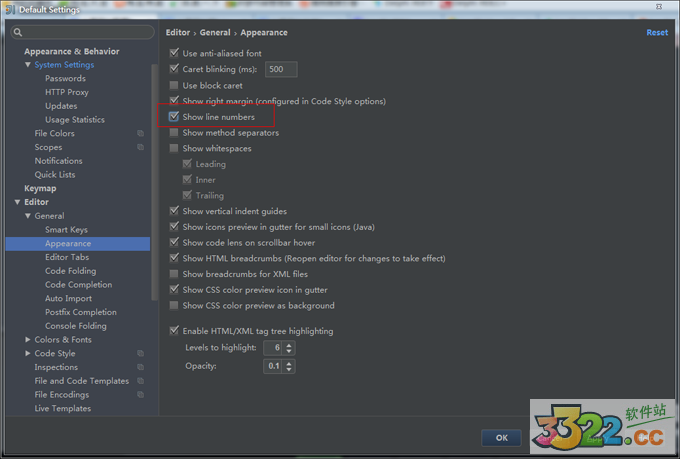
Task: Click the OK button
Action: [501, 437]
